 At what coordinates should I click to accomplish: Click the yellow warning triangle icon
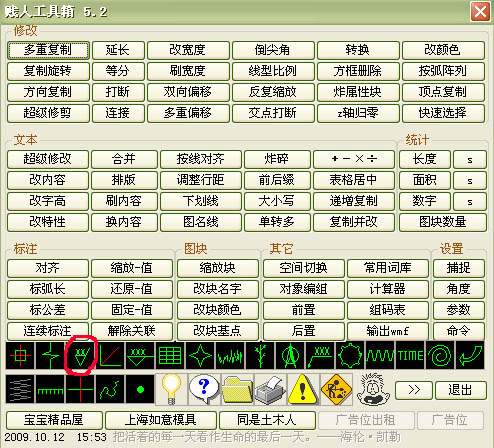click(302, 389)
